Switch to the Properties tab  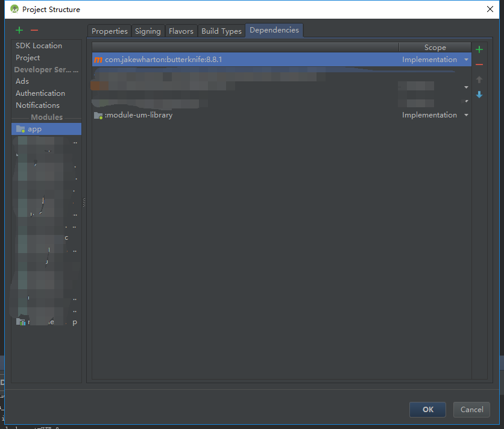coord(109,31)
